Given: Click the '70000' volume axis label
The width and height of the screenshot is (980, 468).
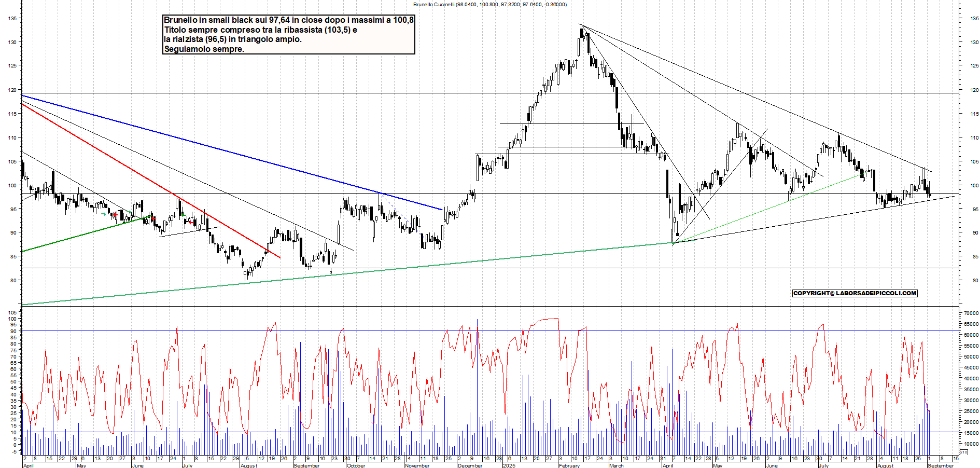Looking at the screenshot, I should click(971, 313).
